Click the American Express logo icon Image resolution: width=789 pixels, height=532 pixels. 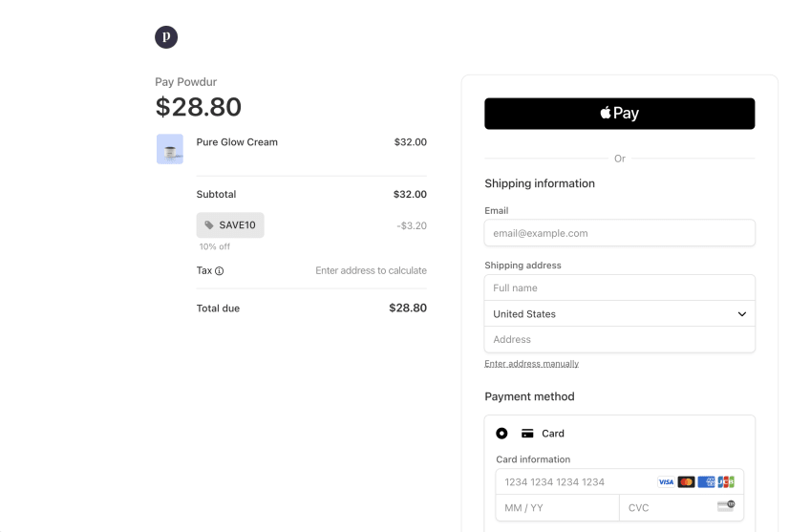pos(707,482)
